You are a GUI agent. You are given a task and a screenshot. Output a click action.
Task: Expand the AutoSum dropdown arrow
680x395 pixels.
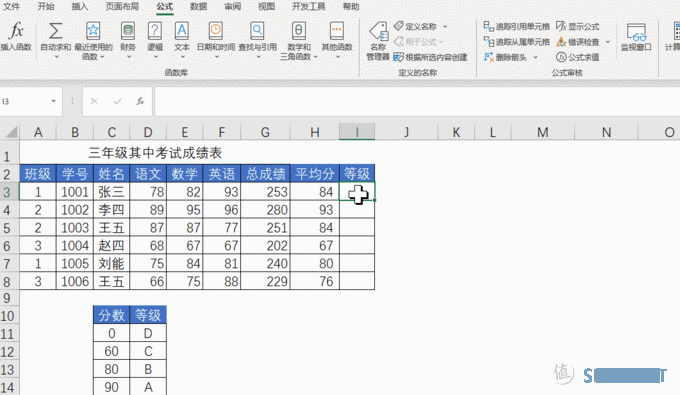56,57
